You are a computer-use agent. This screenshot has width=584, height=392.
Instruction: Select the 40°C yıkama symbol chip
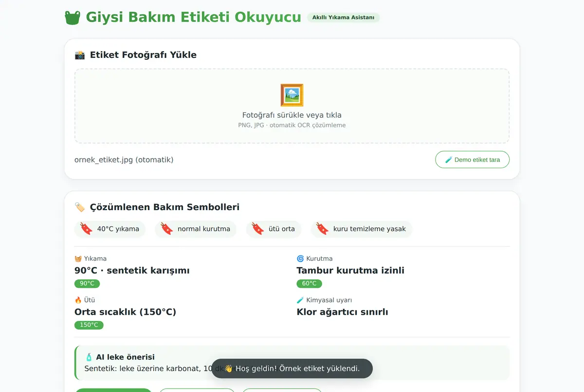coord(110,229)
